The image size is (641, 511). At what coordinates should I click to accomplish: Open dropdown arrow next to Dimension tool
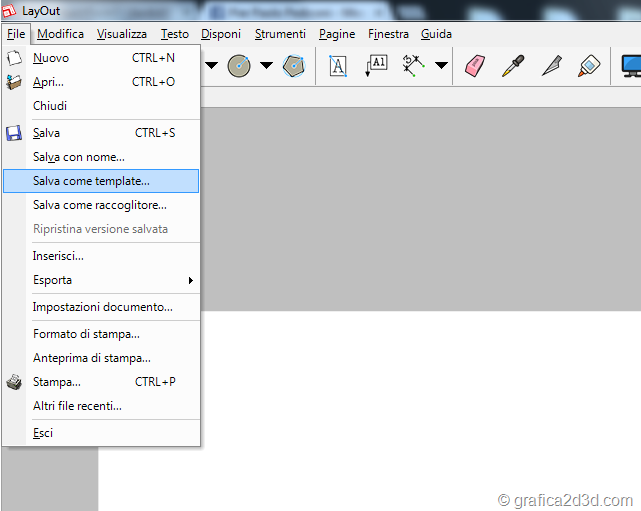(x=440, y=66)
